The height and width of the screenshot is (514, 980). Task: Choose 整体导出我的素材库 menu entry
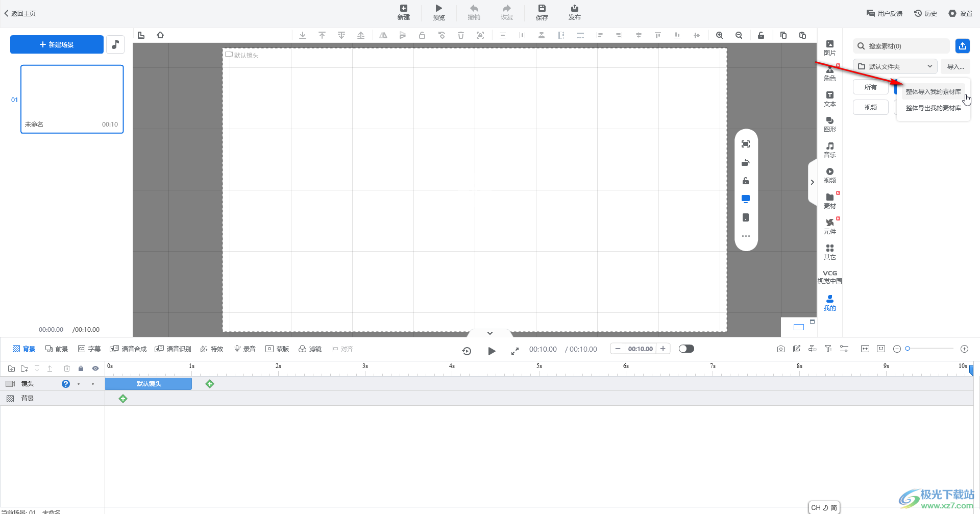coord(933,108)
